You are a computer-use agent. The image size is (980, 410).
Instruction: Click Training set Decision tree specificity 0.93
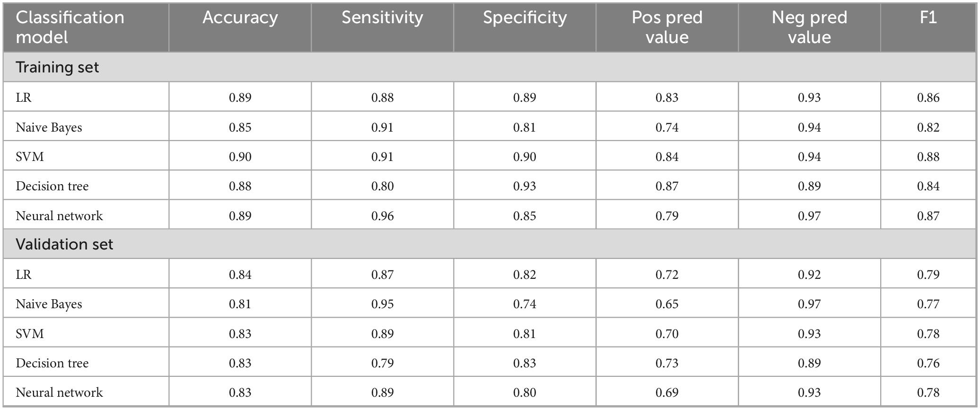(525, 186)
